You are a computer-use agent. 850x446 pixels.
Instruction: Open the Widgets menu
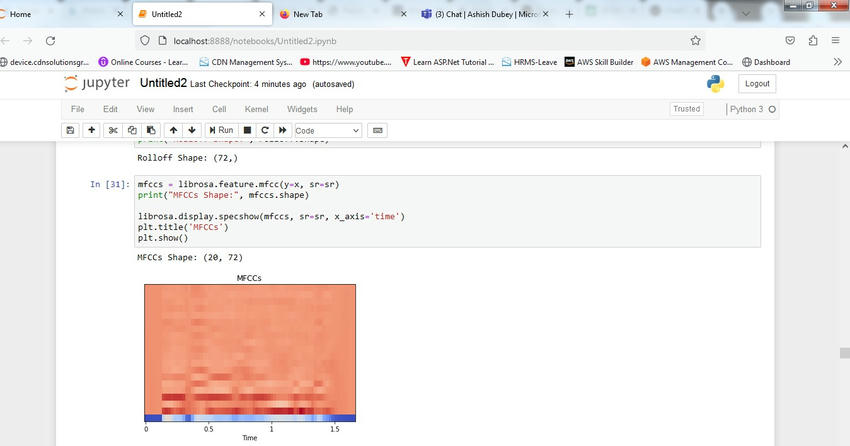point(302,109)
